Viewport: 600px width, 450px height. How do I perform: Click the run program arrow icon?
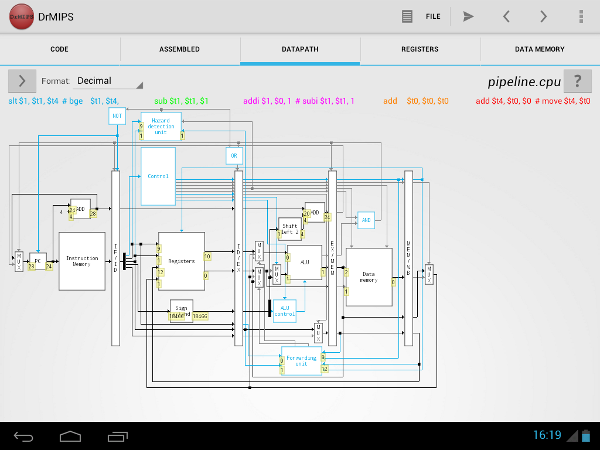click(x=469, y=16)
